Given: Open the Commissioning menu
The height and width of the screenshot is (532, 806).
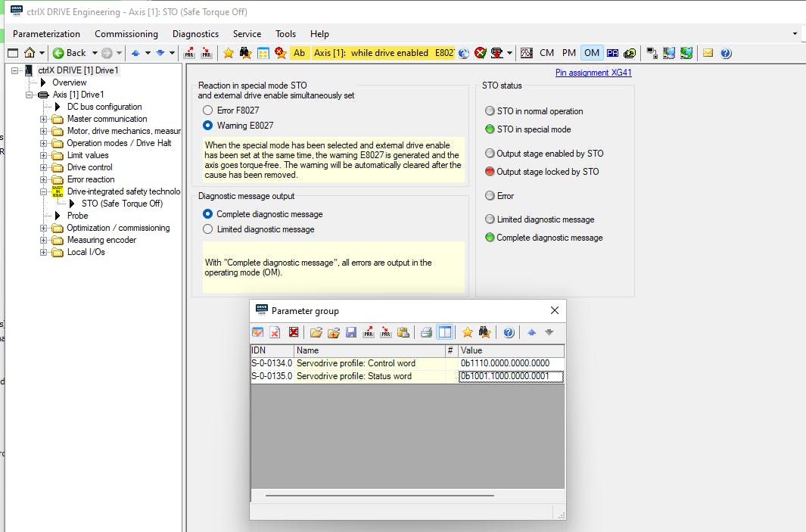Looking at the screenshot, I should click(x=126, y=34).
